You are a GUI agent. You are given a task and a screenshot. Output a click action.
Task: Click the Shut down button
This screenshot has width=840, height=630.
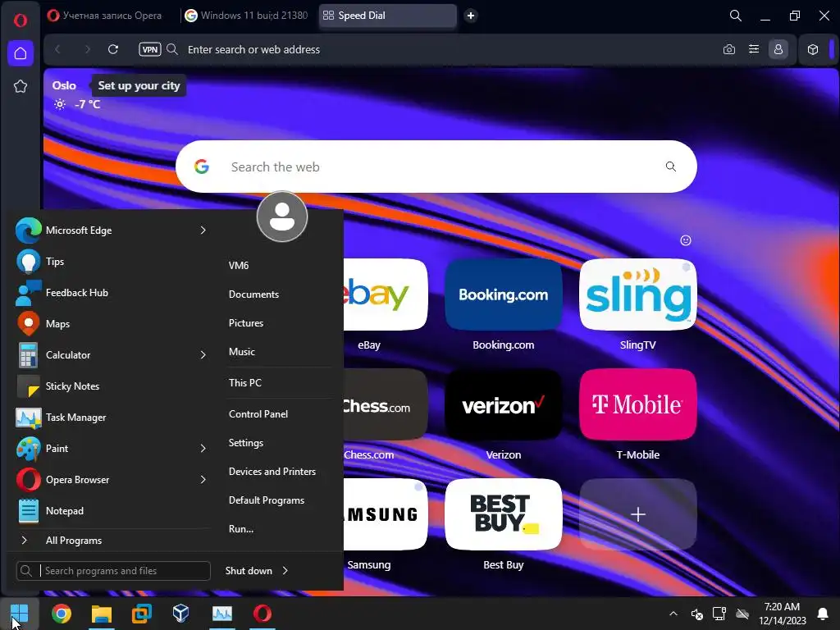point(249,571)
